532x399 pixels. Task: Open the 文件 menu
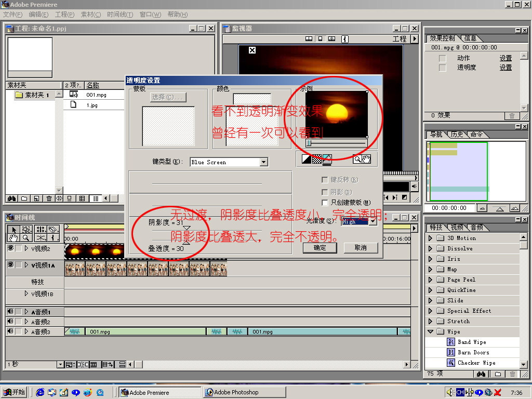pos(12,14)
